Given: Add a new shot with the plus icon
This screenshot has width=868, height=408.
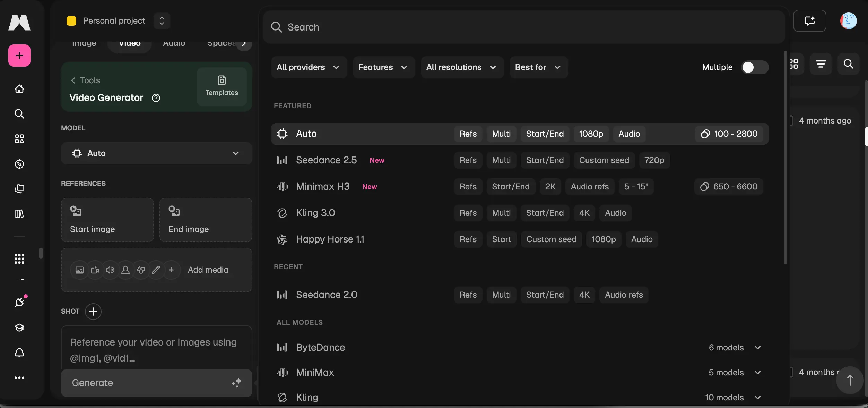Looking at the screenshot, I should coord(93,312).
